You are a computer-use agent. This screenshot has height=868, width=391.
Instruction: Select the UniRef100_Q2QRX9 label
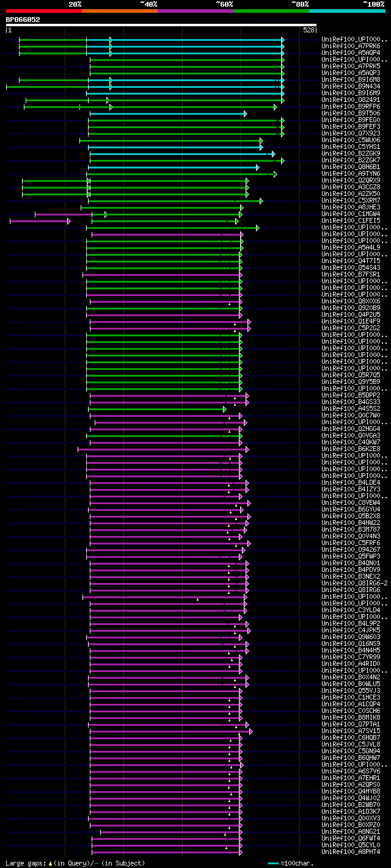[351, 180]
